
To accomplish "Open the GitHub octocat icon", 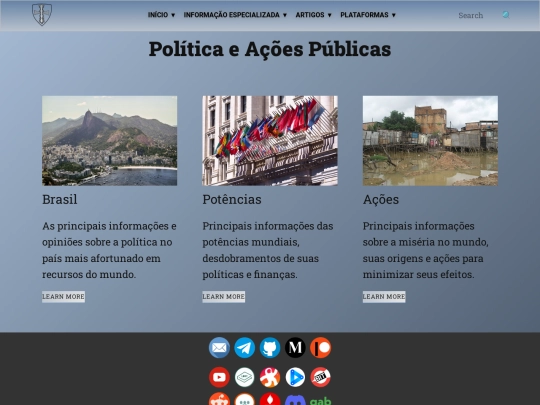I will pos(270,347).
